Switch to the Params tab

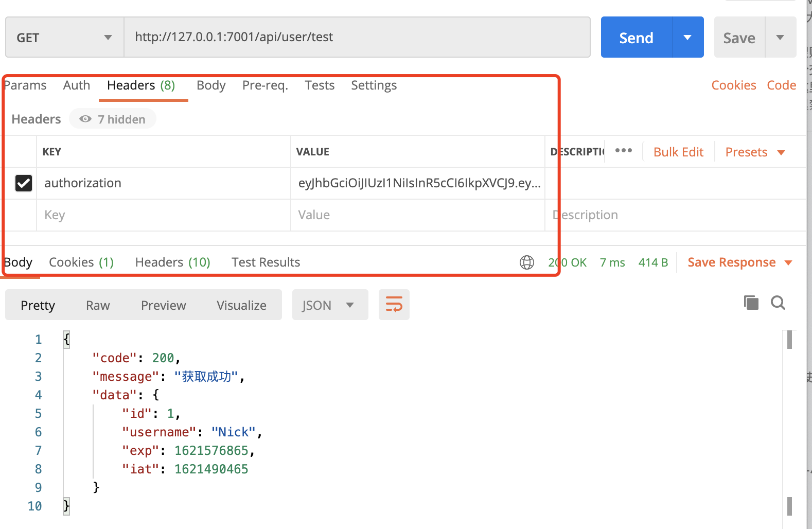(25, 85)
